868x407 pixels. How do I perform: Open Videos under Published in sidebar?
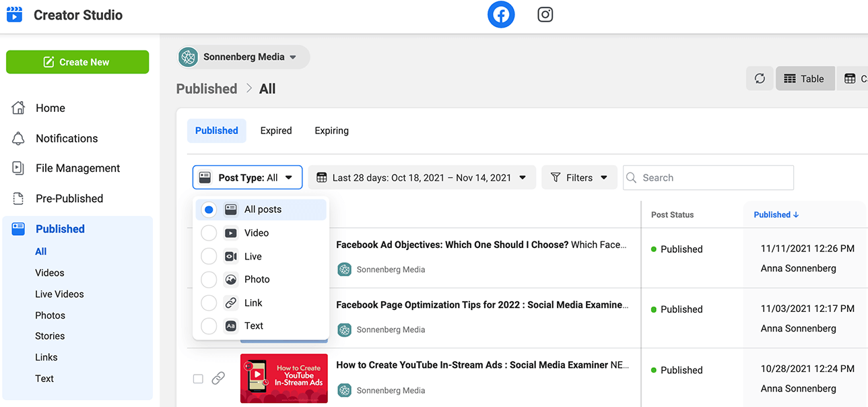coord(50,273)
